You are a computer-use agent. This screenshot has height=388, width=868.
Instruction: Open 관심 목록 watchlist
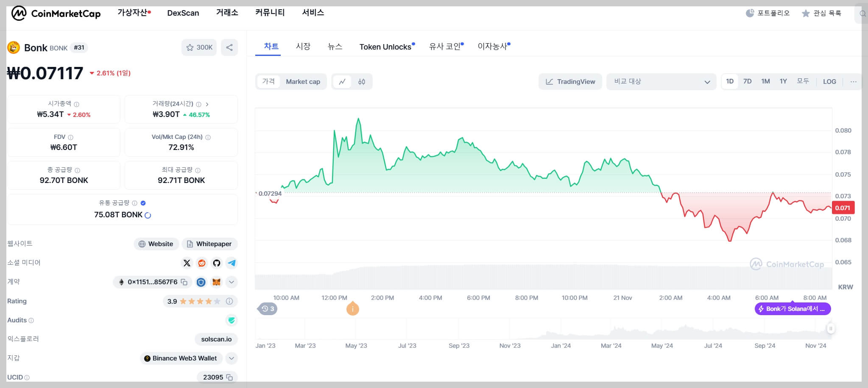[821, 13]
